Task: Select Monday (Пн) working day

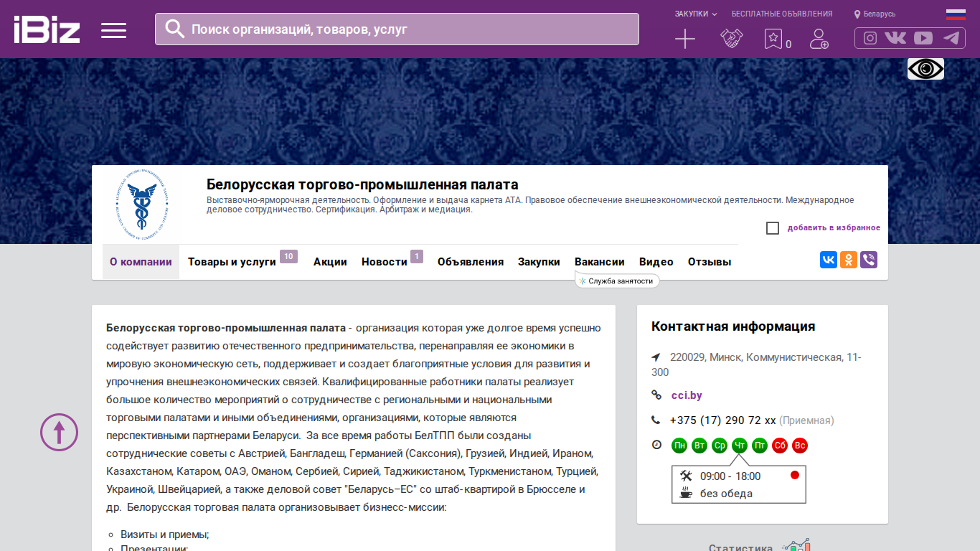Action: point(679,446)
